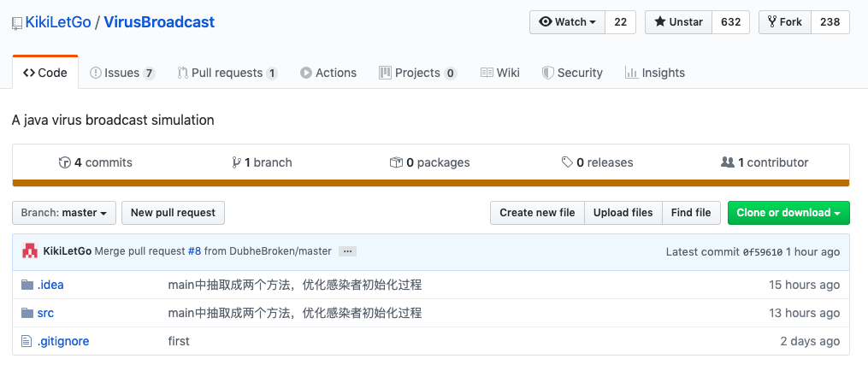868x365 pixels.
Task: Open latest commit hash 0f59610
Action: (x=763, y=252)
